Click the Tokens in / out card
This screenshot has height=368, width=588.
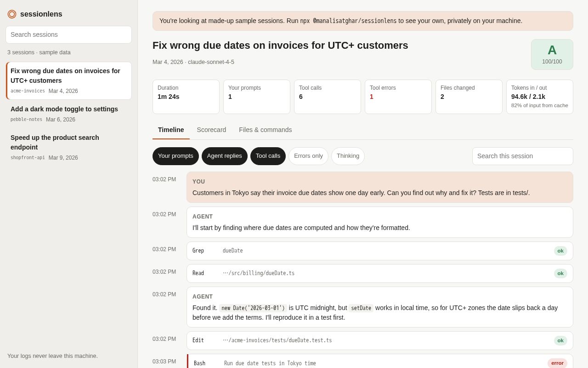[x=540, y=97]
